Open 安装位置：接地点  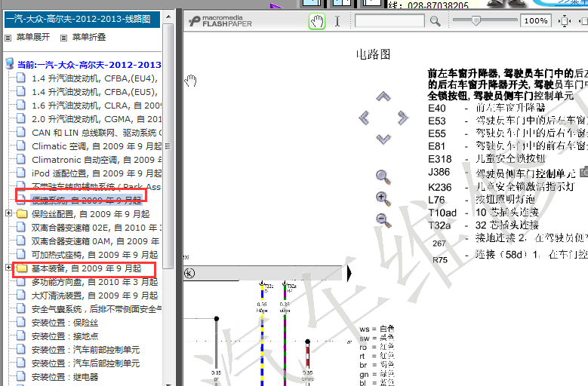point(64,336)
